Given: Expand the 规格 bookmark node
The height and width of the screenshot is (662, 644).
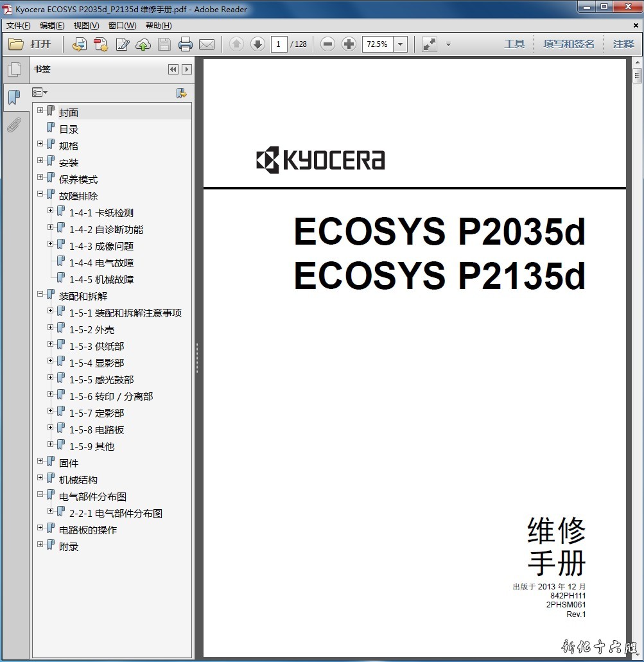Looking at the screenshot, I should pyautogui.click(x=40, y=144).
